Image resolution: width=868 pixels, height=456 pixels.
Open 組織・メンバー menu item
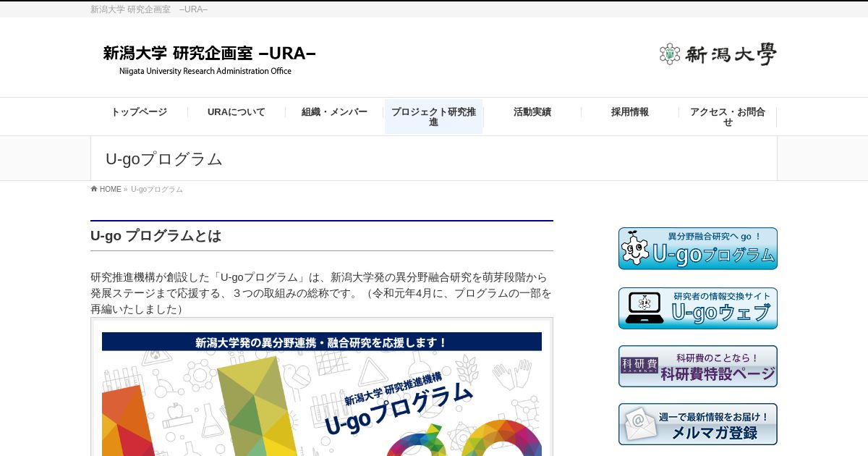coord(335,112)
